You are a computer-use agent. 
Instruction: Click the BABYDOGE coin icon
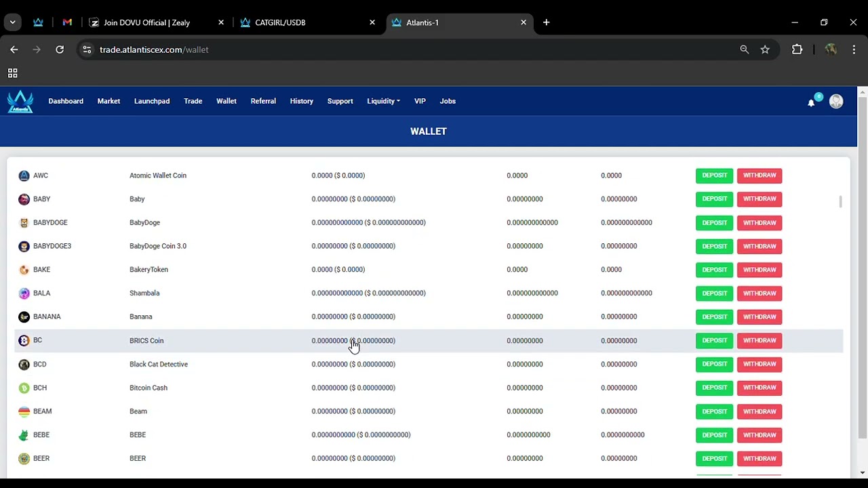[24, 223]
